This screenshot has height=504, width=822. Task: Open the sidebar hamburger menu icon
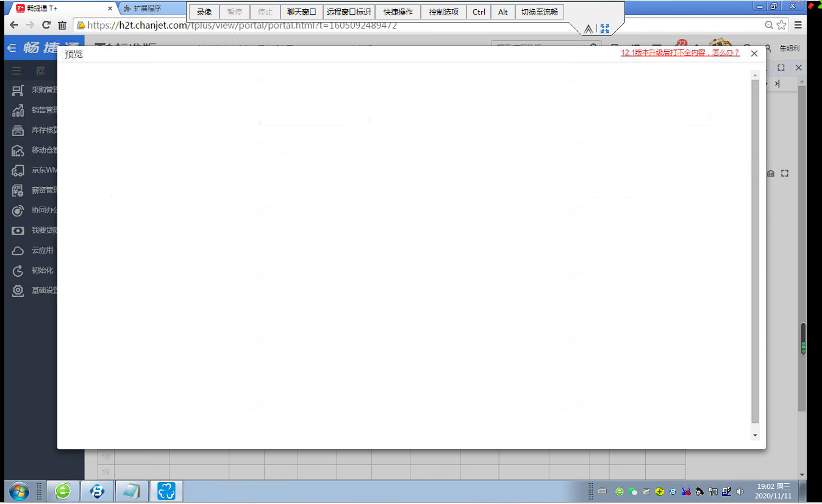pos(16,71)
